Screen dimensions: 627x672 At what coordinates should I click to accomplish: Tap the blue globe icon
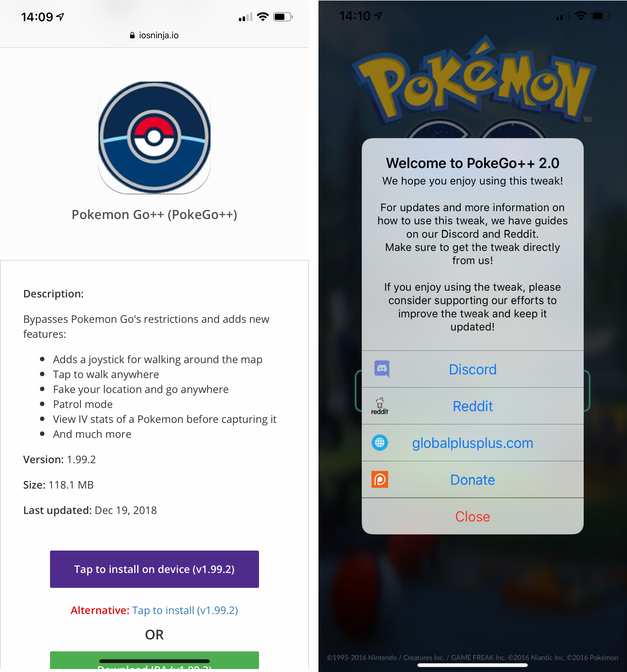coord(380,443)
